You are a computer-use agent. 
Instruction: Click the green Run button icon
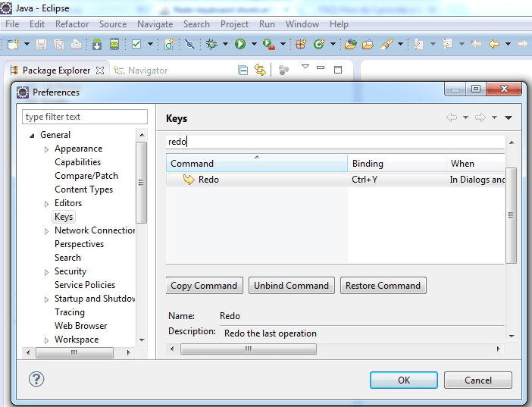click(240, 44)
